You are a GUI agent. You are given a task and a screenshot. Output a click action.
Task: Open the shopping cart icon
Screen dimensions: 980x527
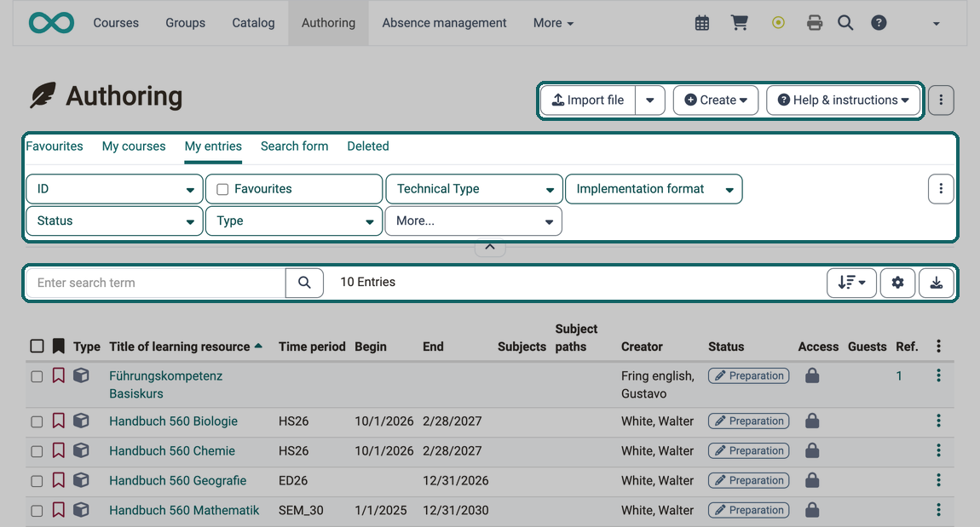(x=740, y=23)
